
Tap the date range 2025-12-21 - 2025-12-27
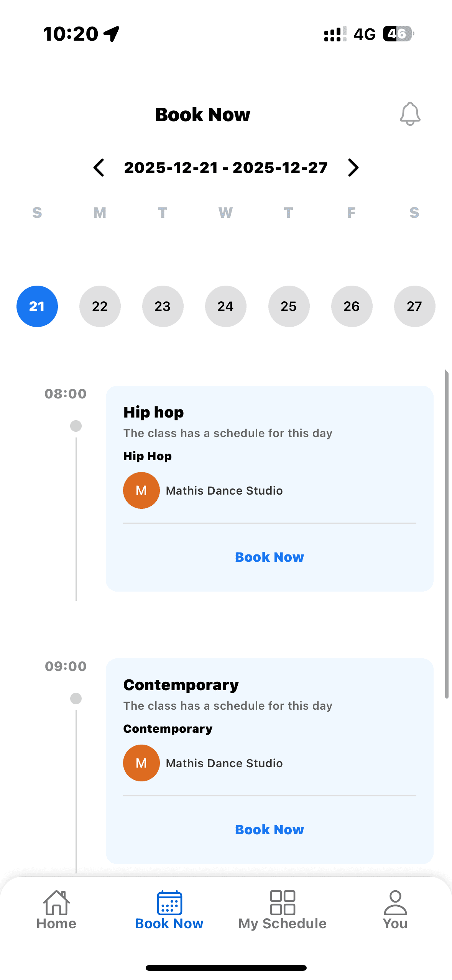[226, 168]
